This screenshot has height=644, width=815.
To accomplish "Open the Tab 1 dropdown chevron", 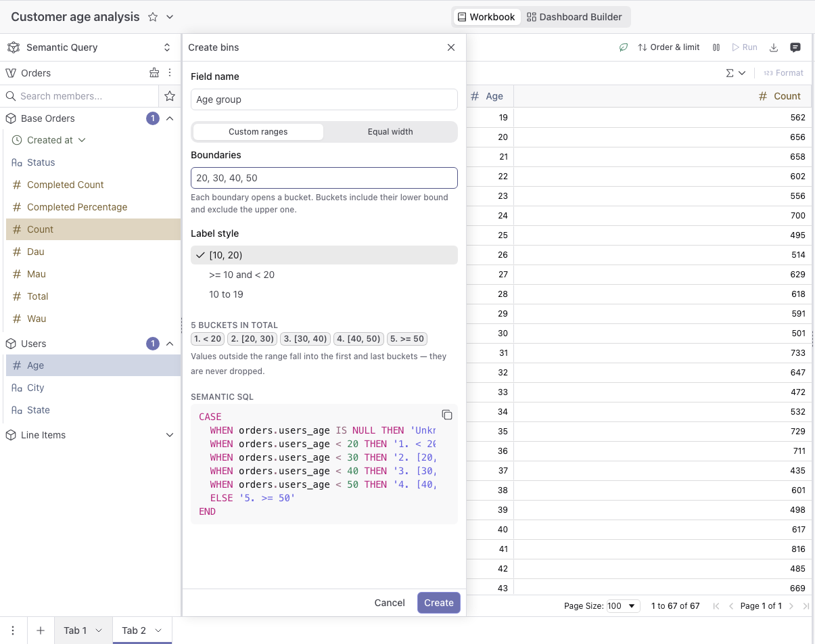I will pyautogui.click(x=99, y=630).
